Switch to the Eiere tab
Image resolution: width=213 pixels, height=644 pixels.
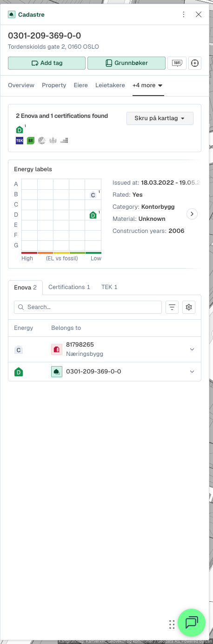click(x=81, y=85)
